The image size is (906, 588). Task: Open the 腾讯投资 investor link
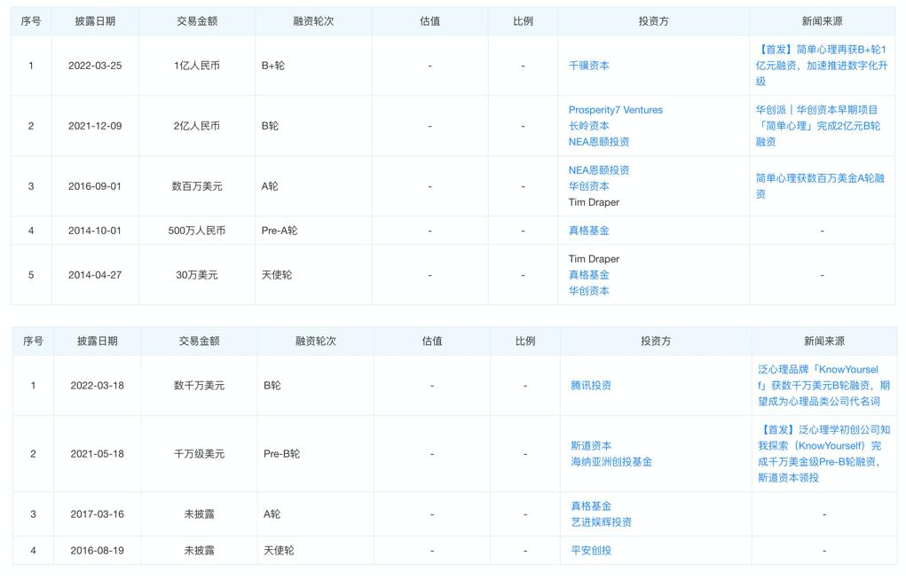pyautogui.click(x=591, y=385)
